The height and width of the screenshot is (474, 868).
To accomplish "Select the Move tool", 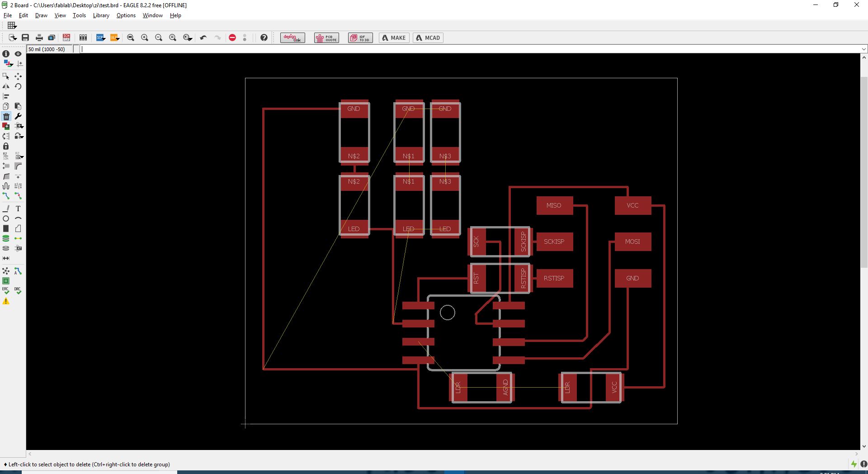I will click(18, 76).
